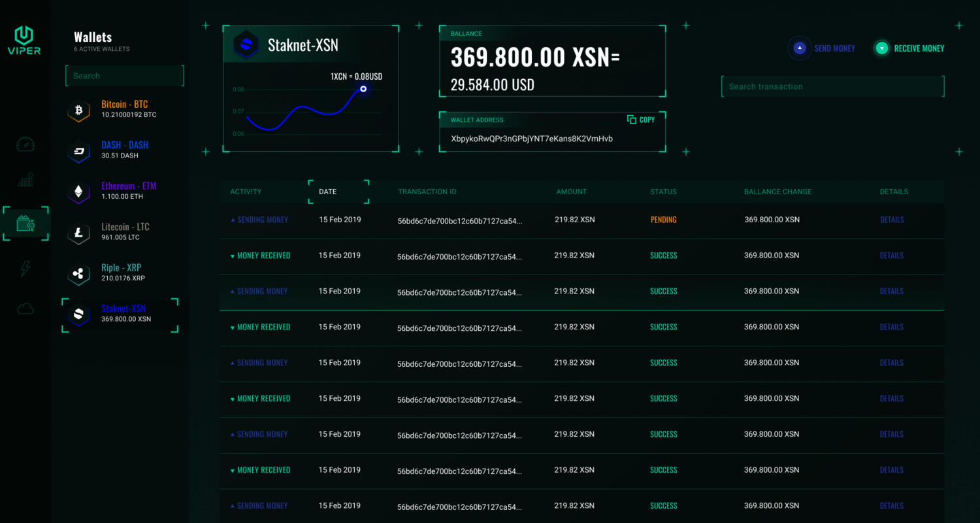Screen dimensions: 980x523
Task: Click the 30.51 DASH balance text
Action: (120, 156)
